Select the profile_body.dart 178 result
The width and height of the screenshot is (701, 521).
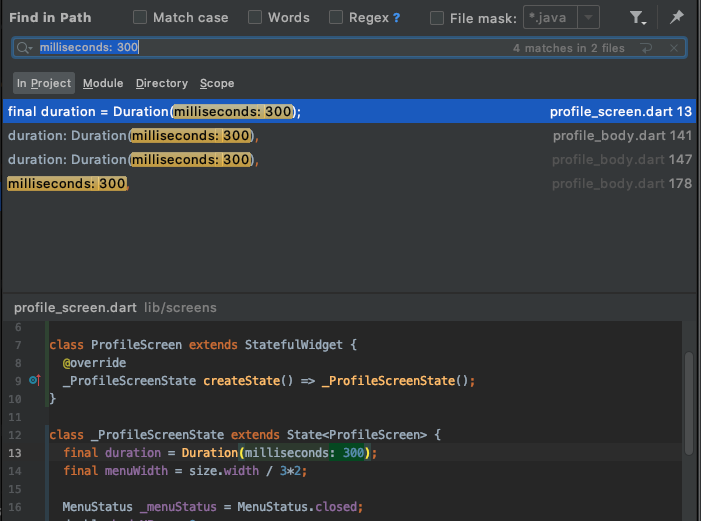(x=349, y=183)
